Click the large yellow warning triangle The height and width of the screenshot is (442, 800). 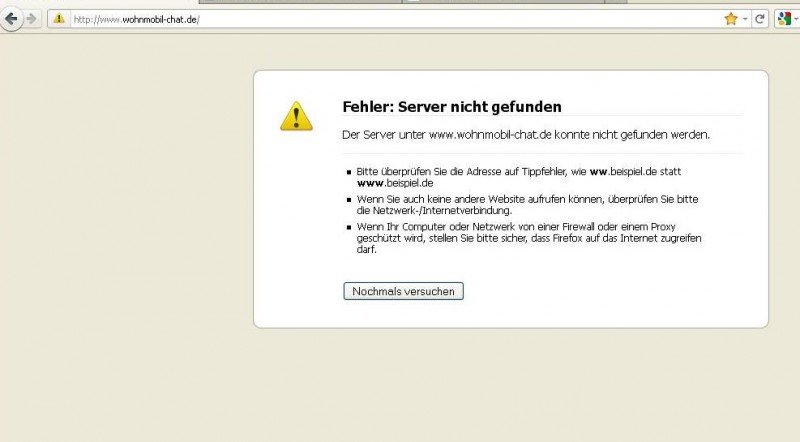[x=296, y=116]
